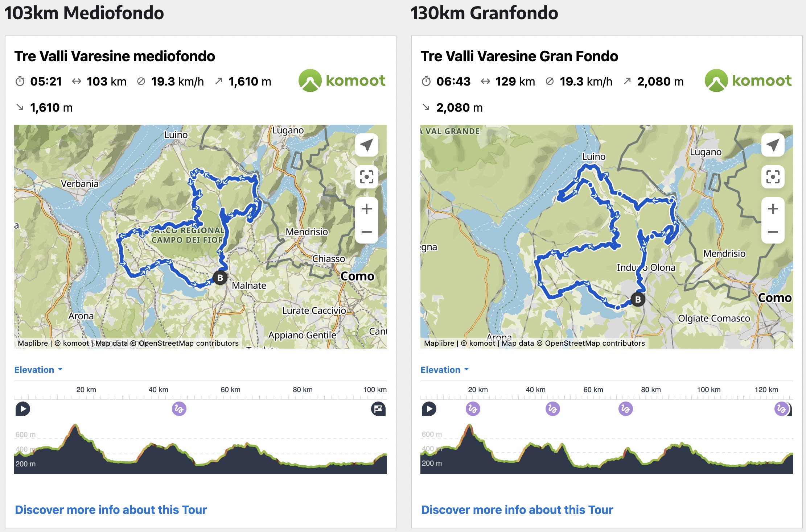Click locate-me arrow on Gran Fondo map
The image size is (806, 532).
773,145
